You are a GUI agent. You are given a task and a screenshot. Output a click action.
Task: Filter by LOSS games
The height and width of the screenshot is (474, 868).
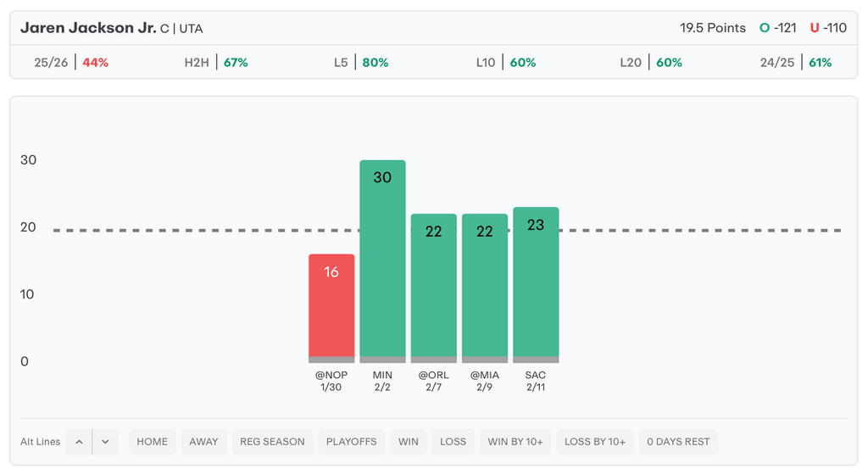tap(453, 442)
